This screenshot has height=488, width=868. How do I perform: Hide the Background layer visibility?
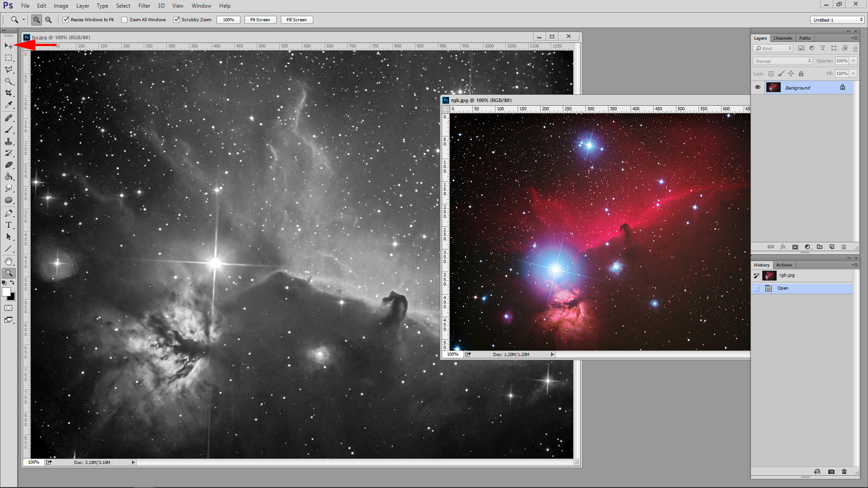coord(758,87)
